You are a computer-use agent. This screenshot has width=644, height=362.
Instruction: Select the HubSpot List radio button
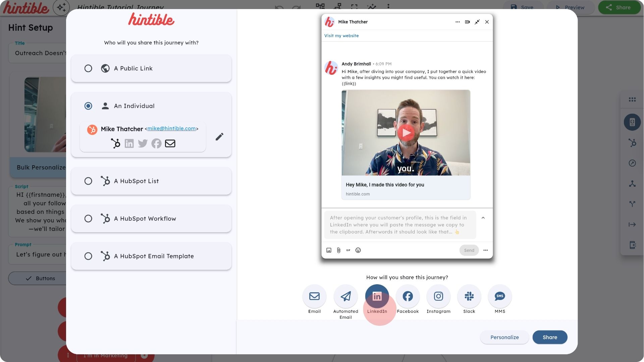click(88, 181)
